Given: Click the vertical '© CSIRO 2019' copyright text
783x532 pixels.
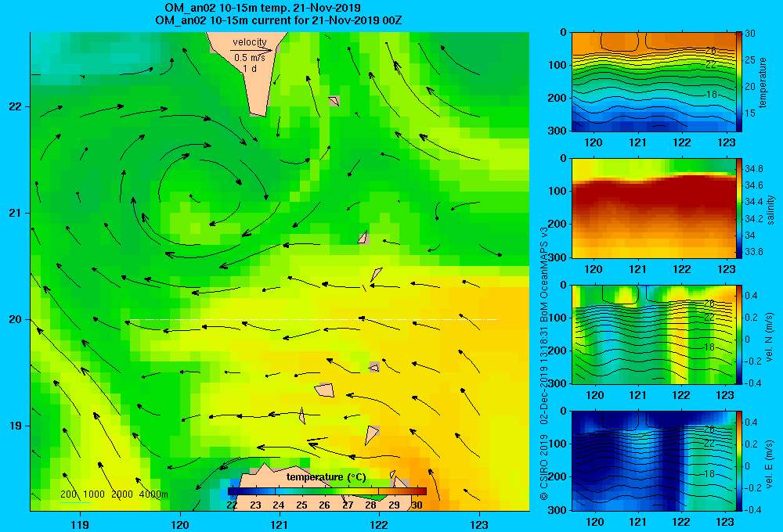Looking at the screenshot, I should point(544,467).
